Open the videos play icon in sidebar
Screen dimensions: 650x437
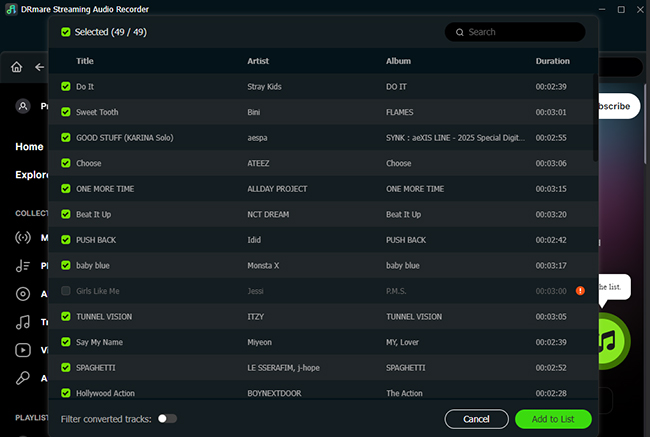[x=23, y=350]
